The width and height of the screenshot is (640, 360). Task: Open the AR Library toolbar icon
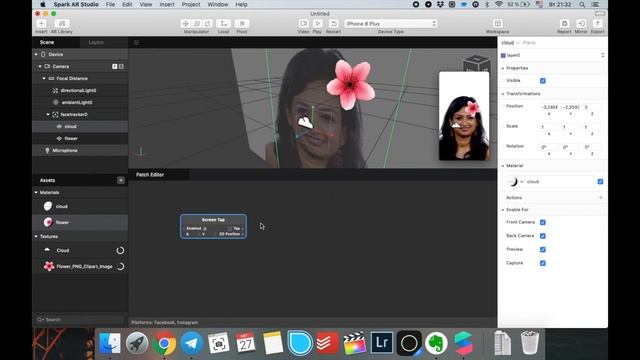click(62, 23)
